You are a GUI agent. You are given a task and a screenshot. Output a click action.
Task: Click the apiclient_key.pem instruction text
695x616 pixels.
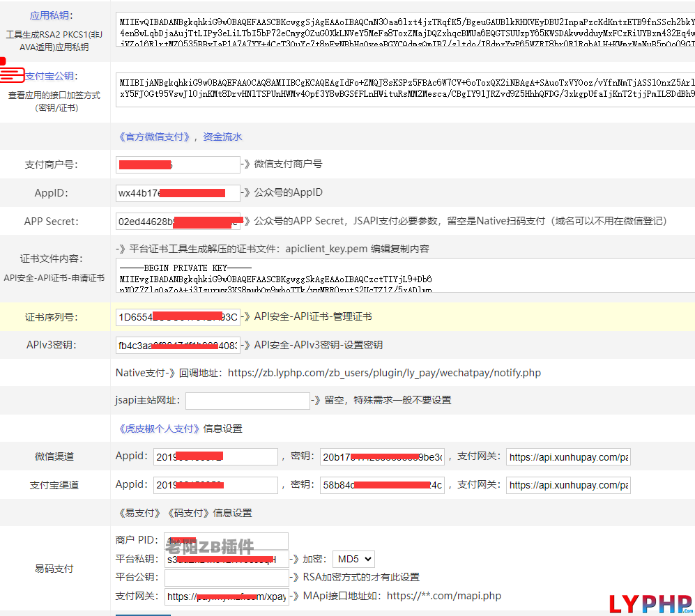point(272,249)
